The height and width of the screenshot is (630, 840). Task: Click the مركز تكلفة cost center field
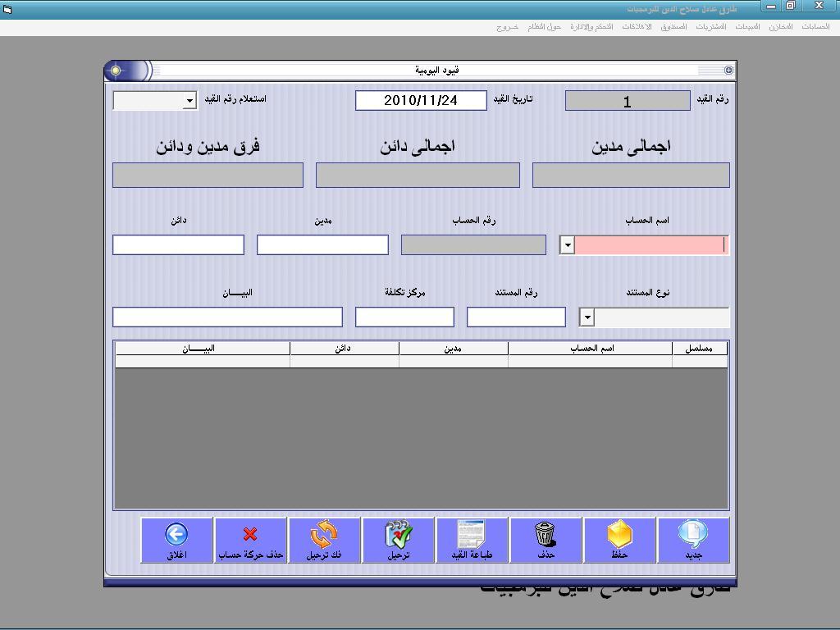click(404, 317)
